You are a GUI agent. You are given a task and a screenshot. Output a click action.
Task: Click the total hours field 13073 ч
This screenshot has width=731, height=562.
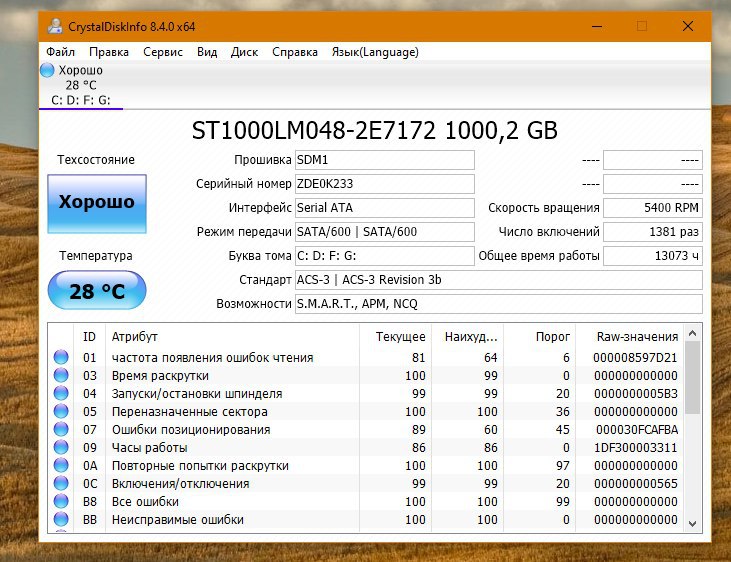coord(653,256)
